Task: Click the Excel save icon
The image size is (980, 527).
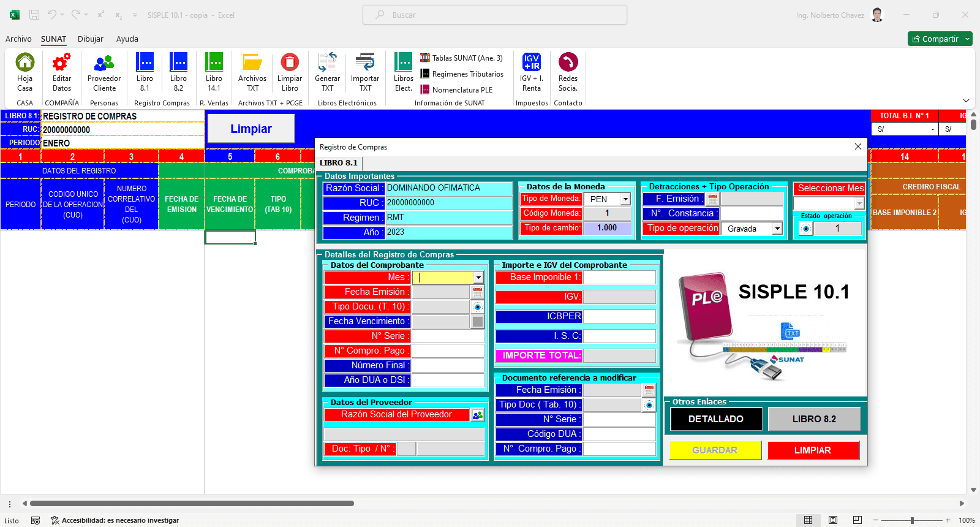Action: pos(34,15)
